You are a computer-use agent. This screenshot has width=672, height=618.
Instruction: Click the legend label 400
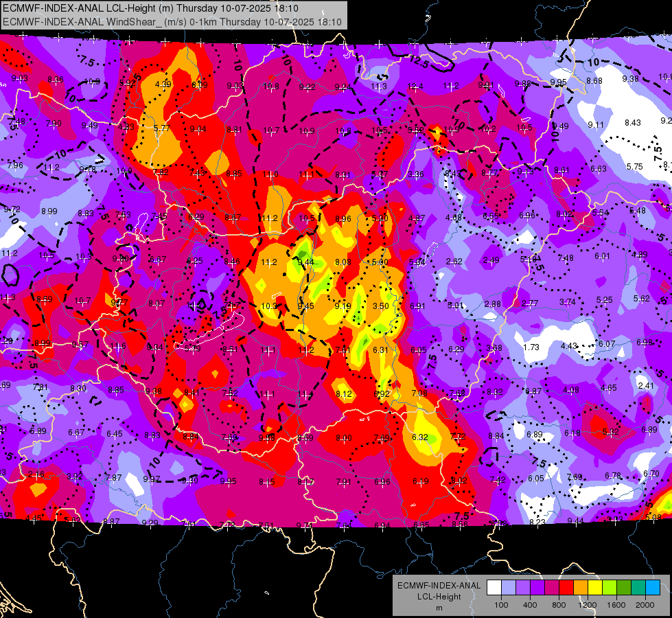point(530,605)
